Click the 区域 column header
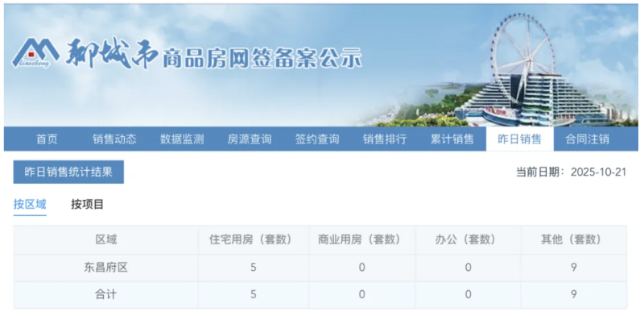Image resolution: width=644 pixels, height=316 pixels. [x=106, y=240]
